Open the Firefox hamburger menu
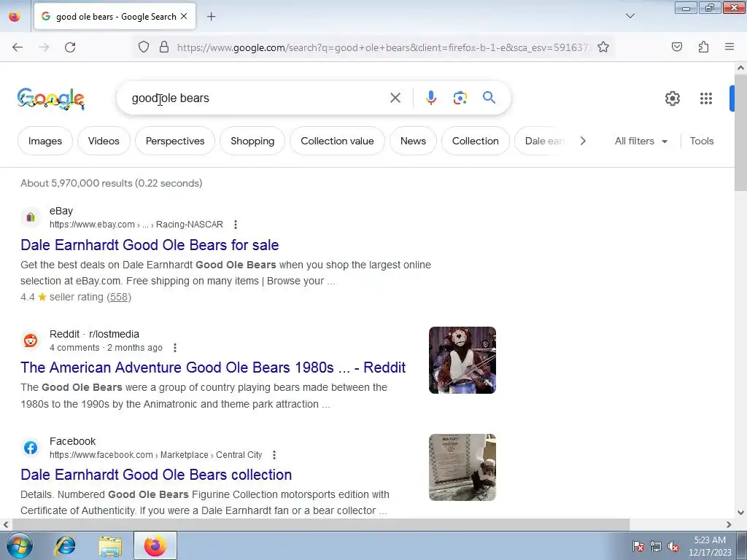 (729, 47)
